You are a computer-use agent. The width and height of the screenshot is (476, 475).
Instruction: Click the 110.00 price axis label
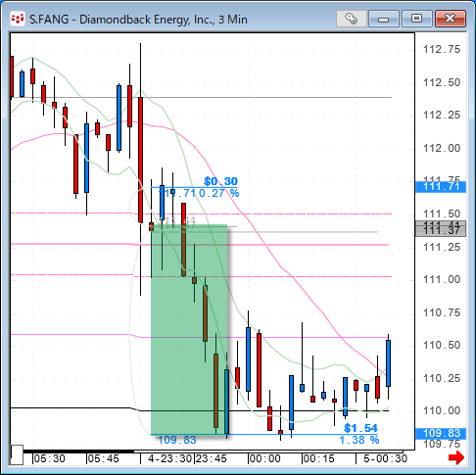point(442,410)
